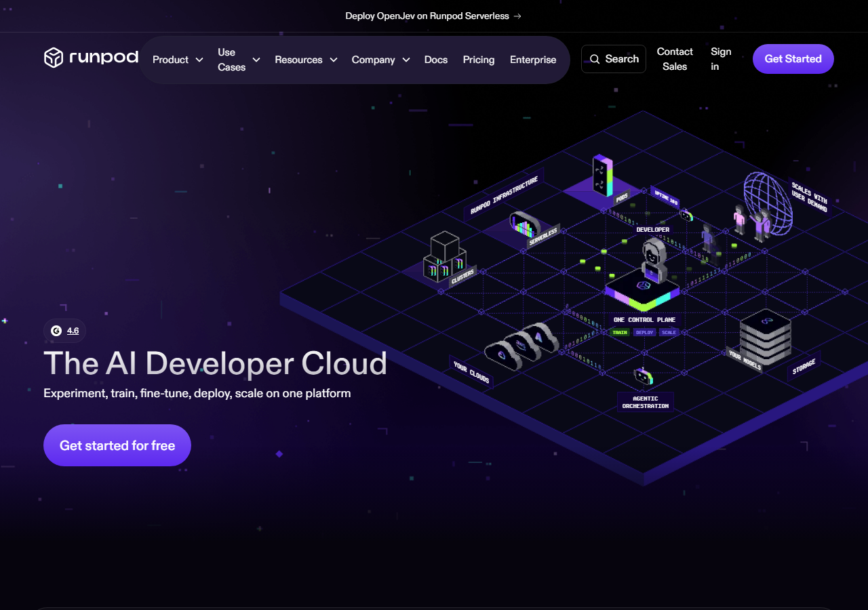This screenshot has width=868, height=610.
Task: Click the 'YOUR CLOUDS' label
Action: coord(471,372)
